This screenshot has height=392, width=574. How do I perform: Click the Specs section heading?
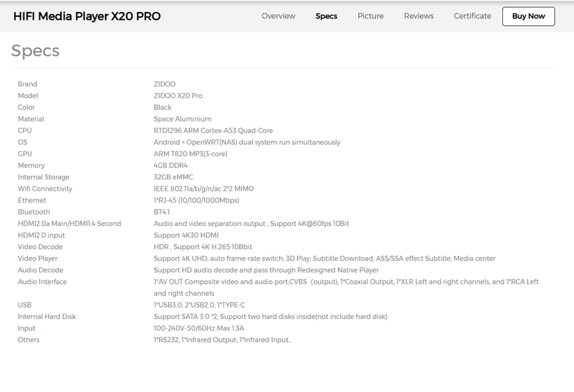35,50
